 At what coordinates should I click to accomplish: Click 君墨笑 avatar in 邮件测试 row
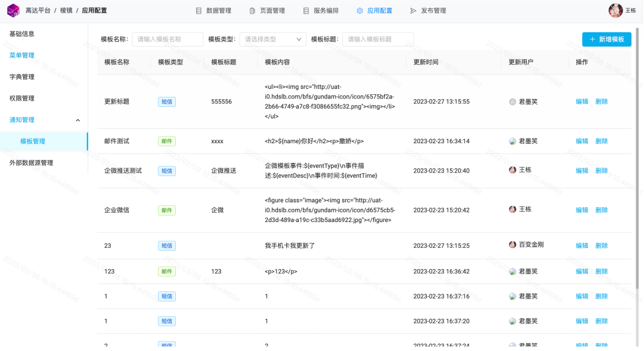513,141
